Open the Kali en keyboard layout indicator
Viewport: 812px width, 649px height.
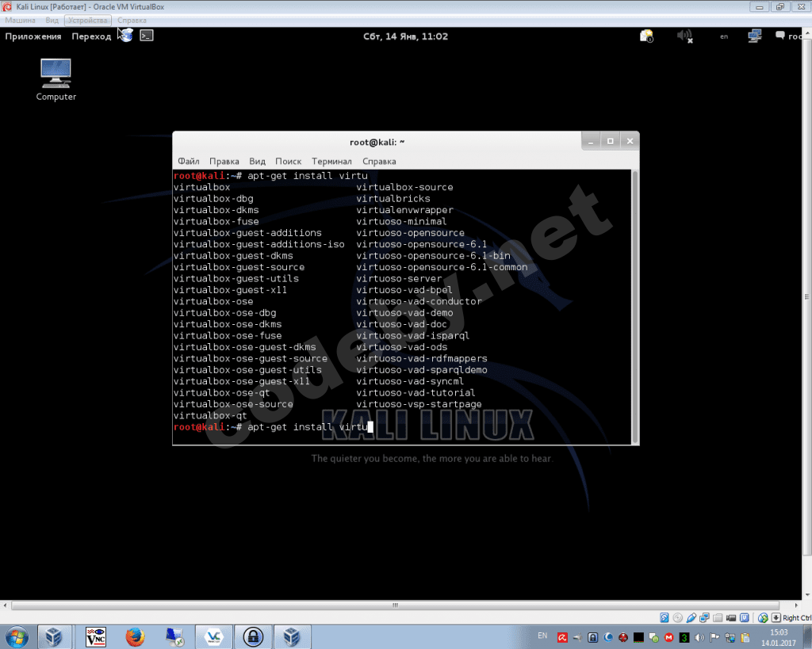[x=724, y=36]
